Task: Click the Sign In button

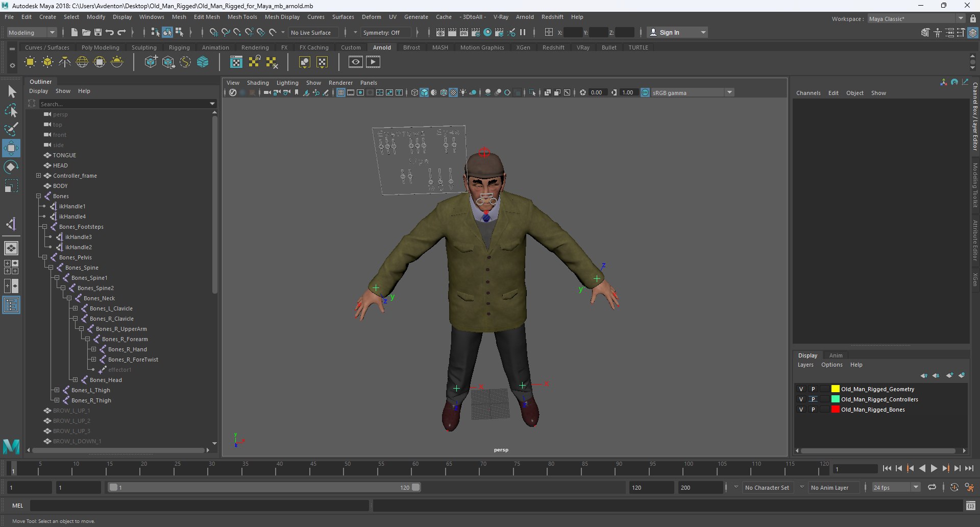Action: tap(677, 33)
